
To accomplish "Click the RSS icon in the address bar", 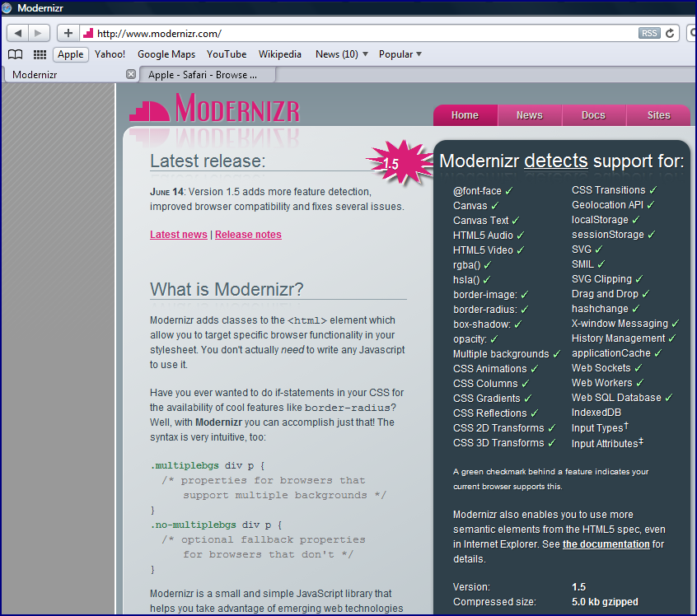I will click(x=649, y=33).
